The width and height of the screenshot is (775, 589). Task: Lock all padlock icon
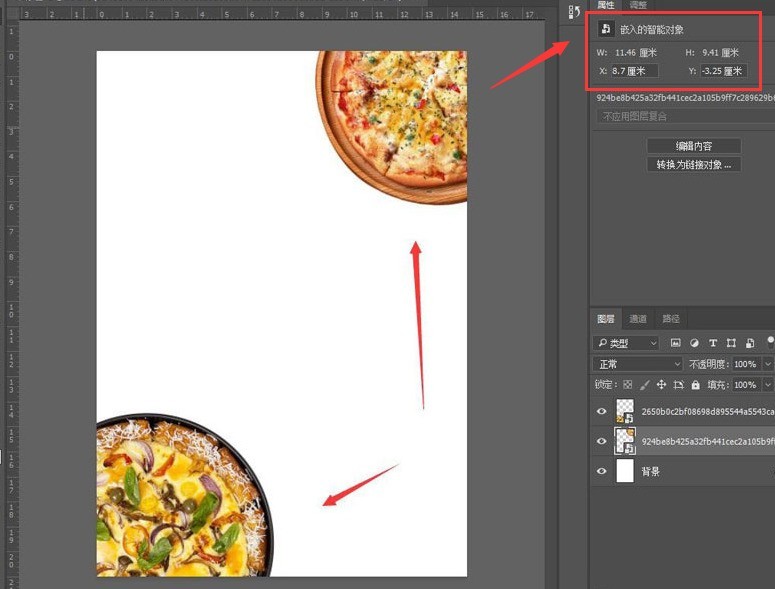tap(695, 384)
